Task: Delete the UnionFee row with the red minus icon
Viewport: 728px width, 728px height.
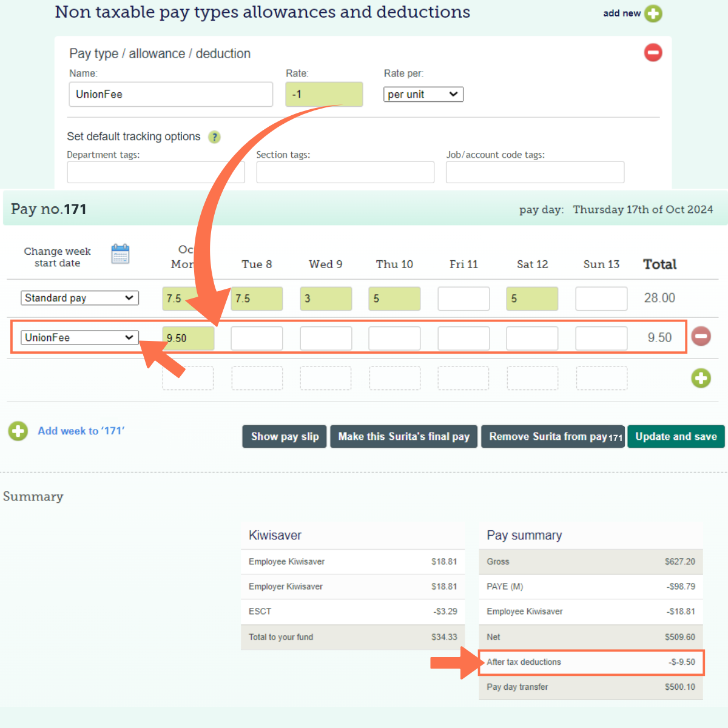Action: (x=701, y=336)
